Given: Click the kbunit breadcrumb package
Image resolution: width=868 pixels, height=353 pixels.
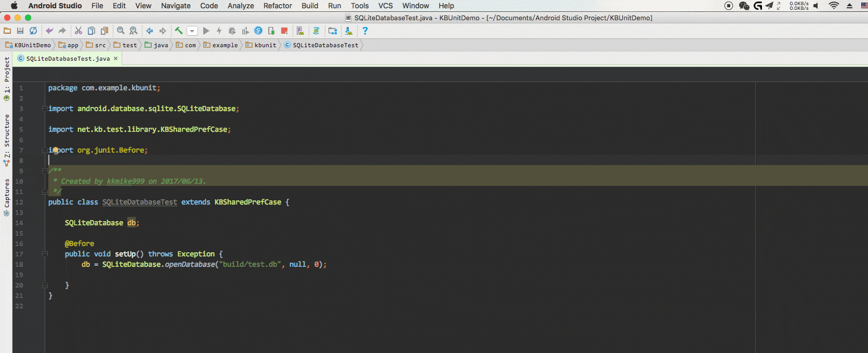Looking at the screenshot, I should click(261, 45).
